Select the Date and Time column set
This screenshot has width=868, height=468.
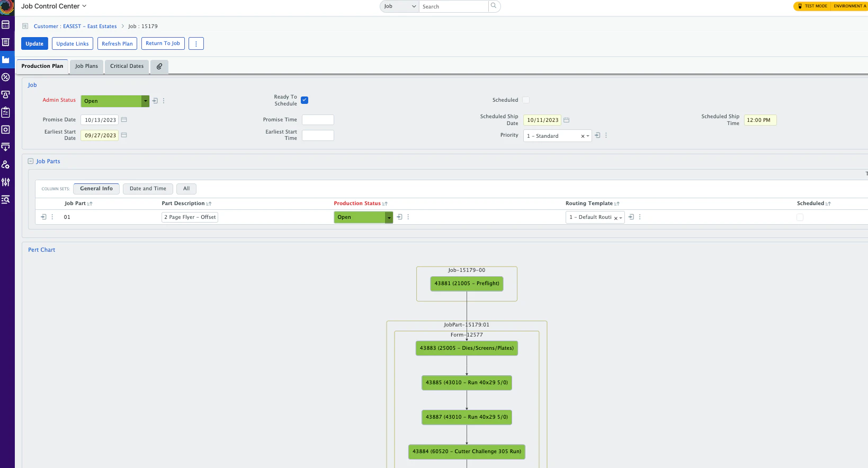tap(148, 189)
